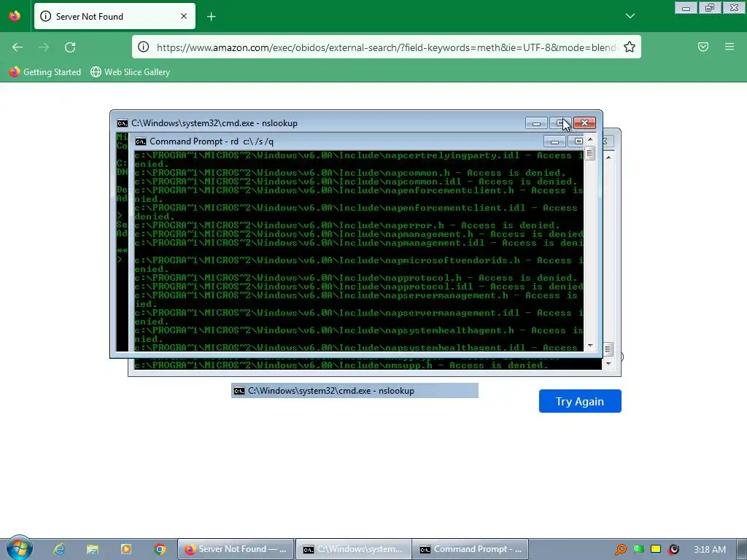This screenshot has width=747, height=560.
Task: Click the scroll down arrow of nslookup window
Action: coord(590,345)
